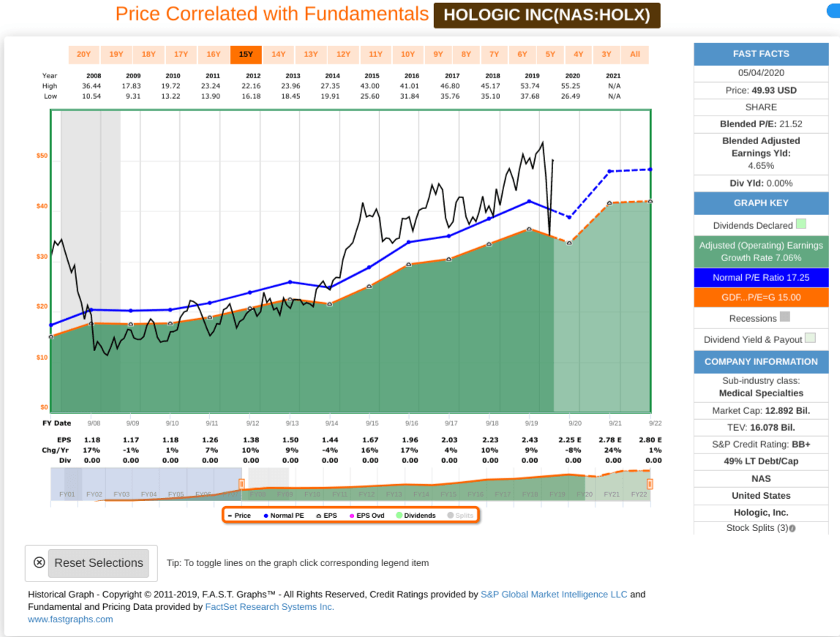Viewport: 840px width, 637px height.
Task: Open the www.fastgraphs.com link
Action: [x=70, y=619]
